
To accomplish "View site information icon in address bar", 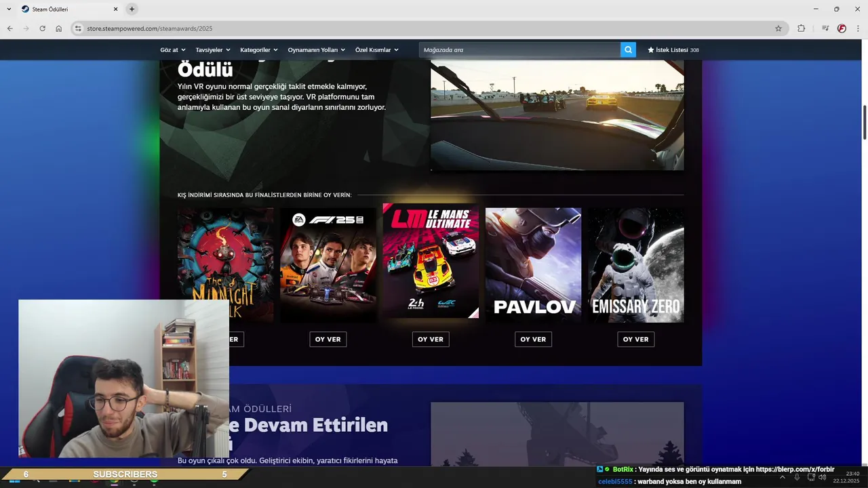I will [78, 28].
